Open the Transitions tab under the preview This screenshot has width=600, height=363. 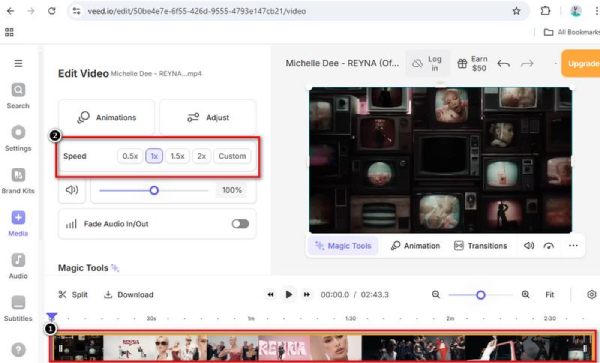pos(480,246)
